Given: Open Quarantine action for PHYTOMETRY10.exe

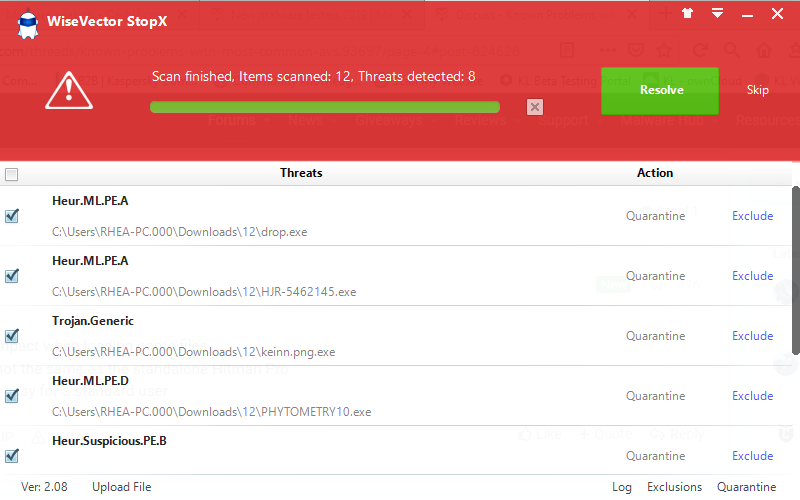Looking at the screenshot, I should click(656, 396).
